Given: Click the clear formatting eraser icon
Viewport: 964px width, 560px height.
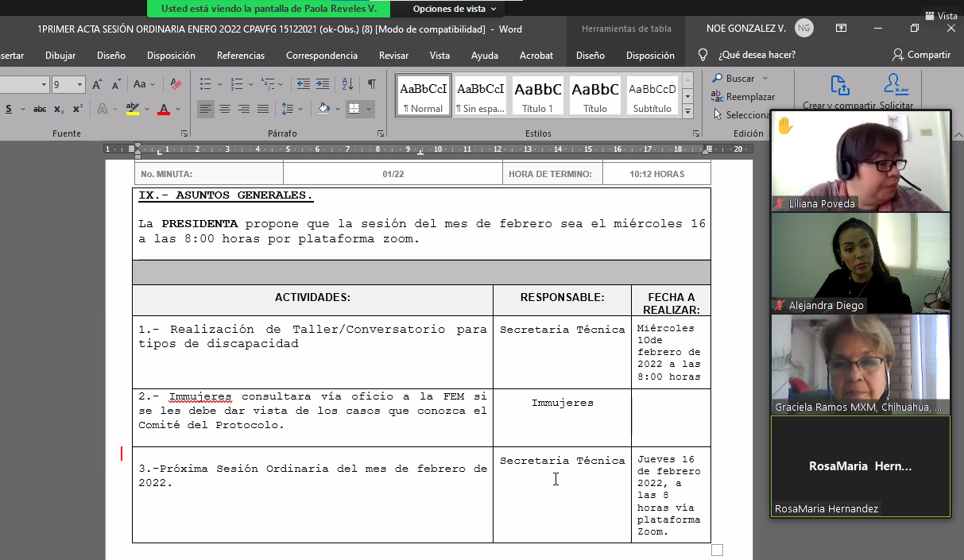Looking at the screenshot, I should pyautogui.click(x=176, y=84).
